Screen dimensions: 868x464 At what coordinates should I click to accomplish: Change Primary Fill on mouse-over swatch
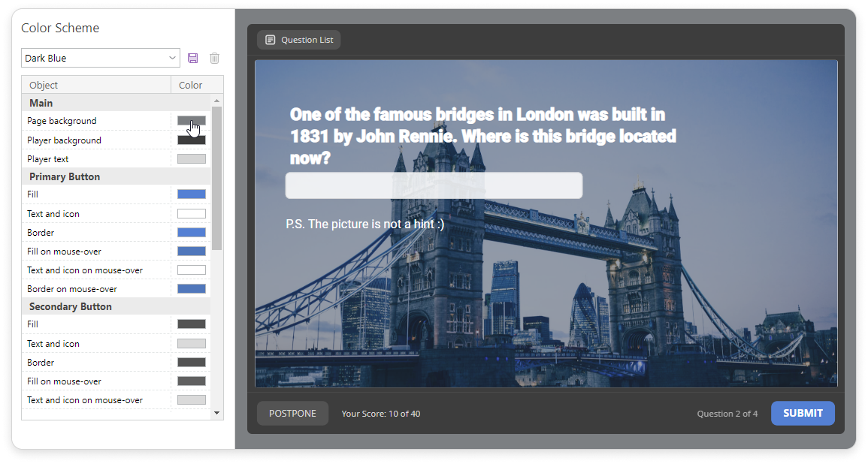[x=191, y=252]
